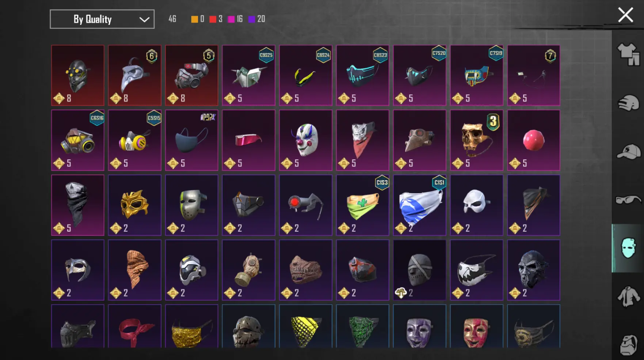The width and height of the screenshot is (644, 360).
Task: Pick the yellow gas mask labeled C5S15
Action: [x=134, y=140]
